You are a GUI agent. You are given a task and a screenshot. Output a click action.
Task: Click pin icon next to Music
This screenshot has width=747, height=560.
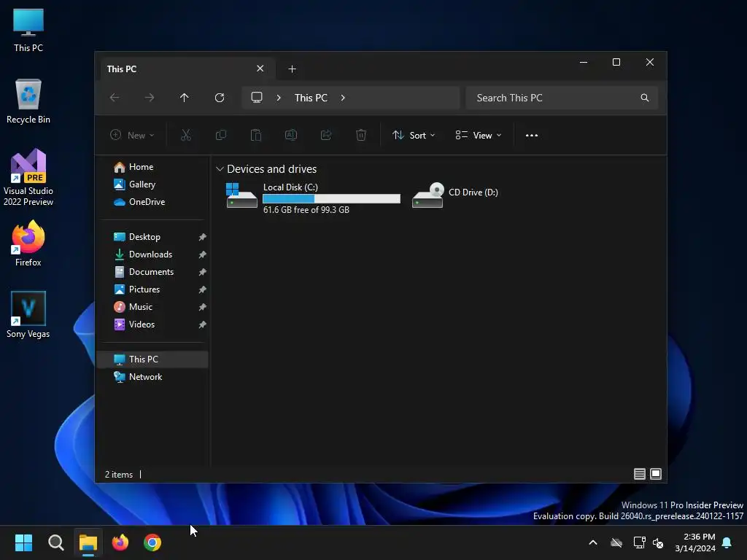pos(203,307)
